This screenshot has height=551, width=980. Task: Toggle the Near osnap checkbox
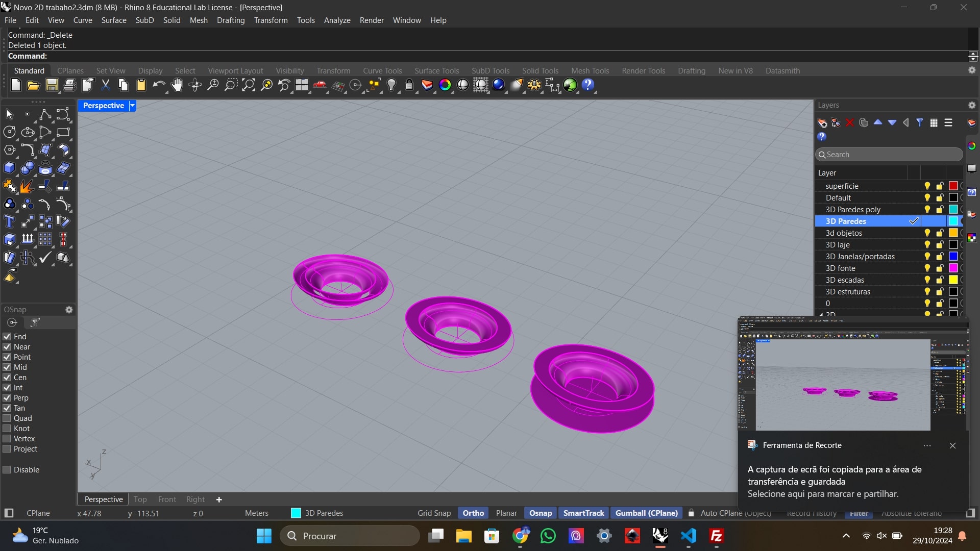(7, 347)
